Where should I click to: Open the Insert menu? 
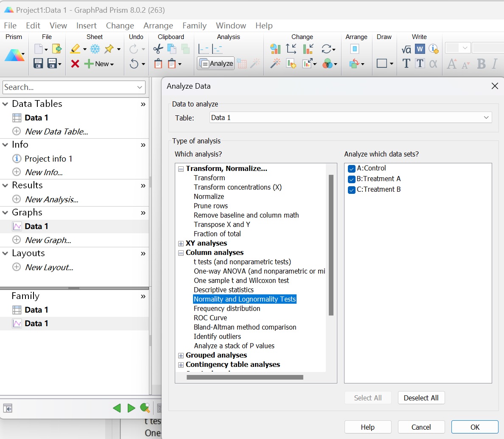click(x=86, y=25)
